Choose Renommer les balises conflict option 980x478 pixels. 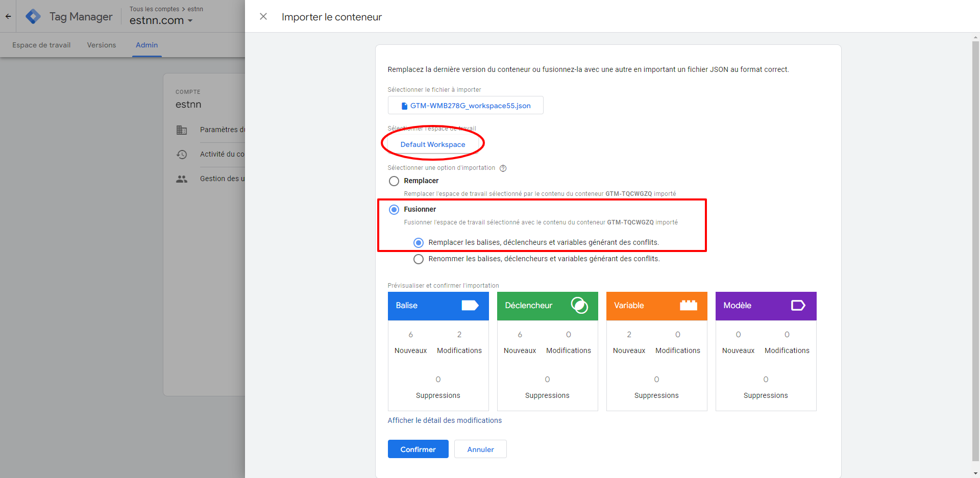click(x=419, y=259)
